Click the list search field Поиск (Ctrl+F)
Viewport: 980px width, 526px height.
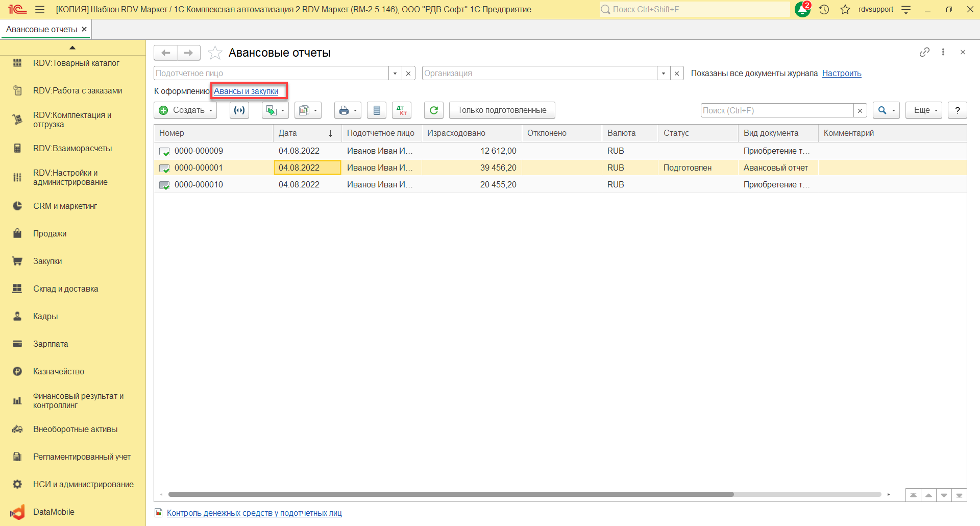point(777,110)
